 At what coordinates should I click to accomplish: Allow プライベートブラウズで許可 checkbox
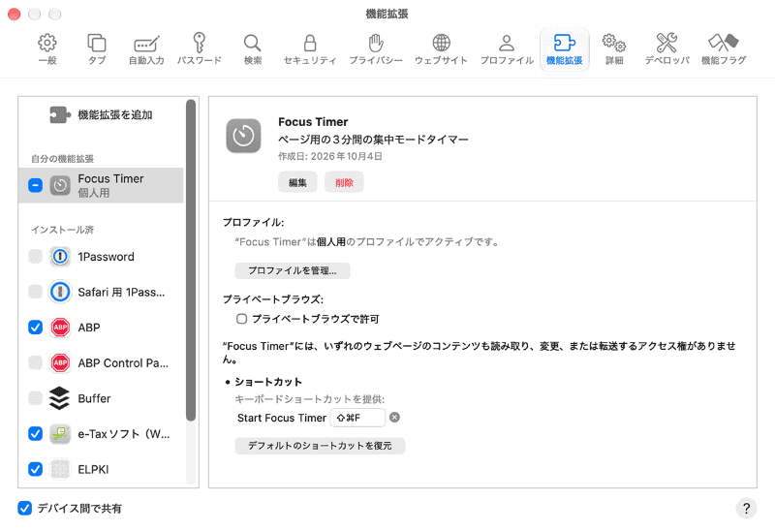click(241, 319)
